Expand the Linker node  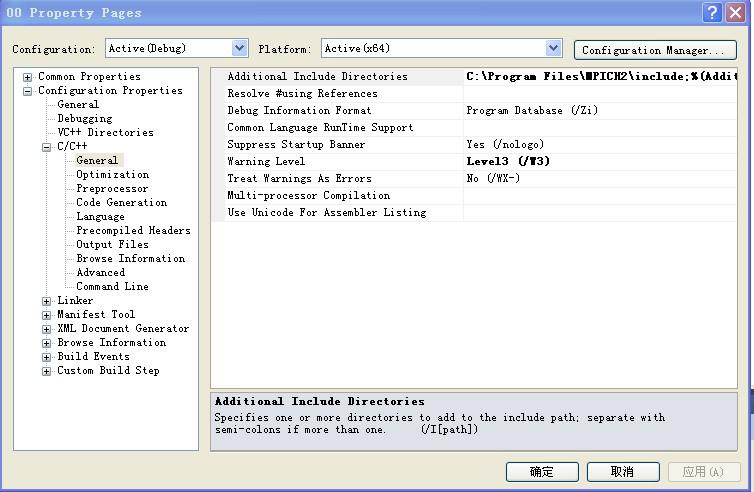click(47, 301)
